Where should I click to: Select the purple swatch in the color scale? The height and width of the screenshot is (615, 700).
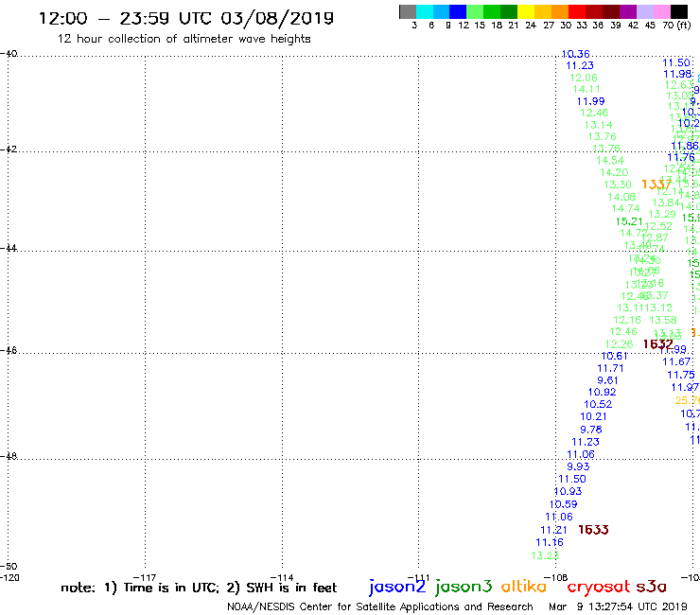627,11
